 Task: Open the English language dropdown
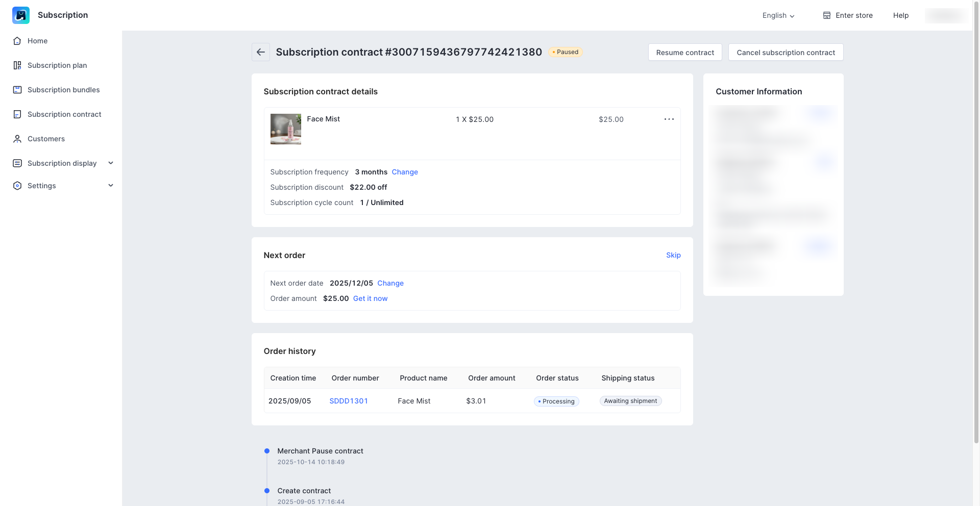click(x=778, y=15)
